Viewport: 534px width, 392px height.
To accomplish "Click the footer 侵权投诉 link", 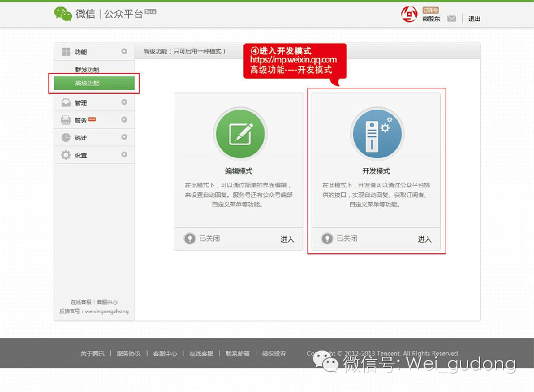I will click(274, 353).
